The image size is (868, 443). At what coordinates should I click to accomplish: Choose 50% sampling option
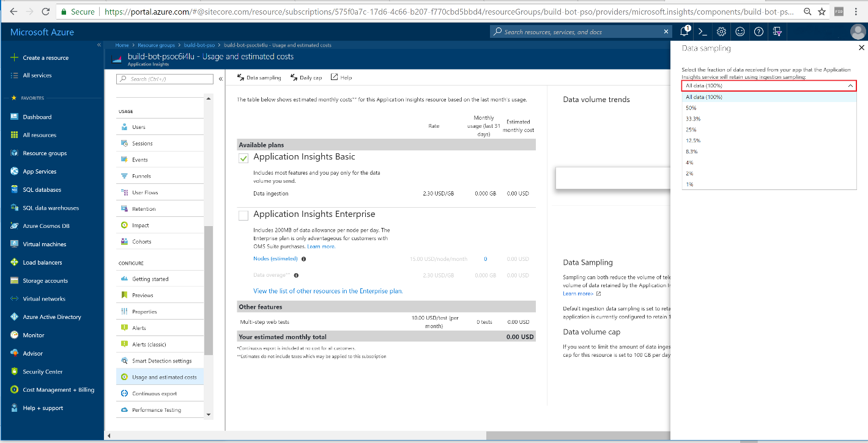coord(769,108)
